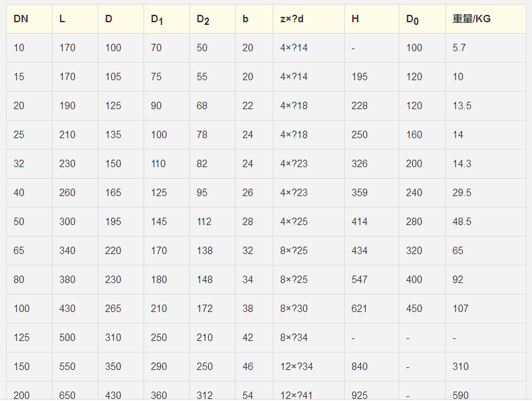Viewport: 532px width, 401px height.
Task: Select the "z×?d" header cell
Action: point(292,19)
